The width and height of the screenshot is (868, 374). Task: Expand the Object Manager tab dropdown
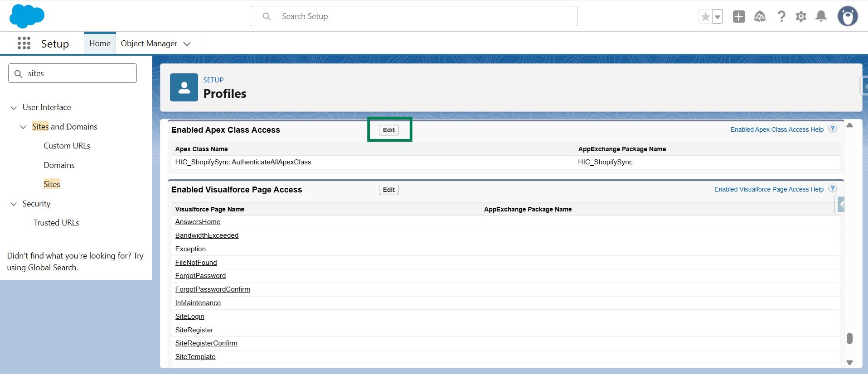pyautogui.click(x=187, y=44)
